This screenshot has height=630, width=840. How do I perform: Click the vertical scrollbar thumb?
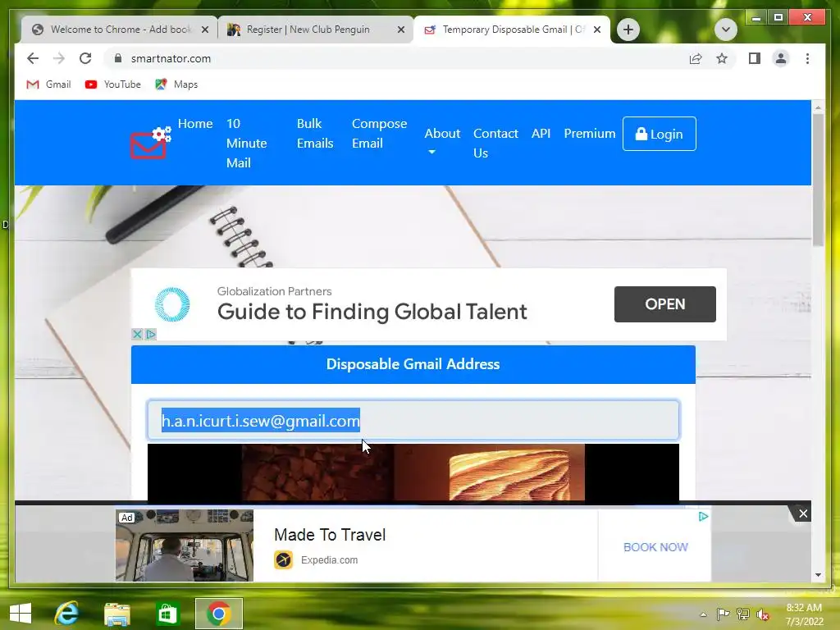pyautogui.click(x=818, y=180)
